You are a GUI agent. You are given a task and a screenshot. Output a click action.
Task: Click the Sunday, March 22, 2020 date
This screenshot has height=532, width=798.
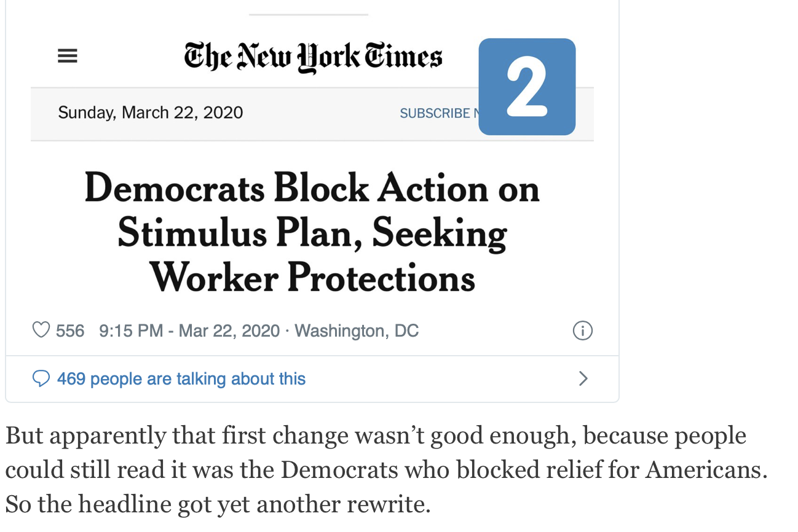151,112
